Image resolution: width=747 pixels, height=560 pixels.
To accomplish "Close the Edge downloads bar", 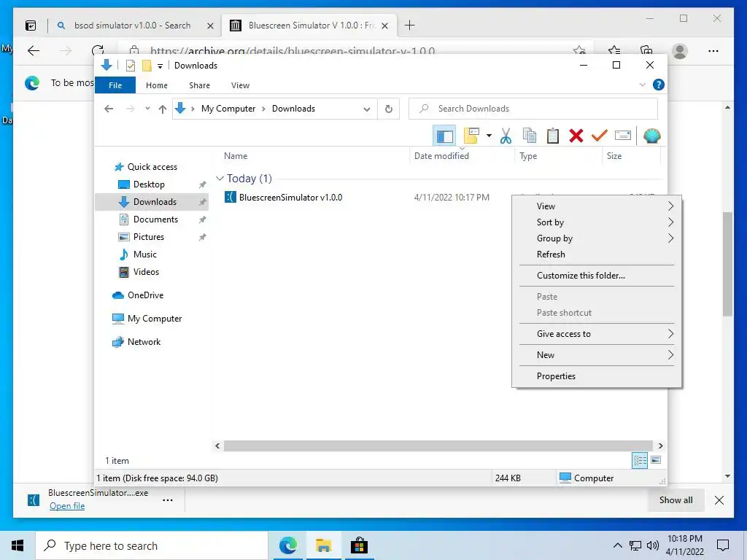I will pyautogui.click(x=719, y=500).
